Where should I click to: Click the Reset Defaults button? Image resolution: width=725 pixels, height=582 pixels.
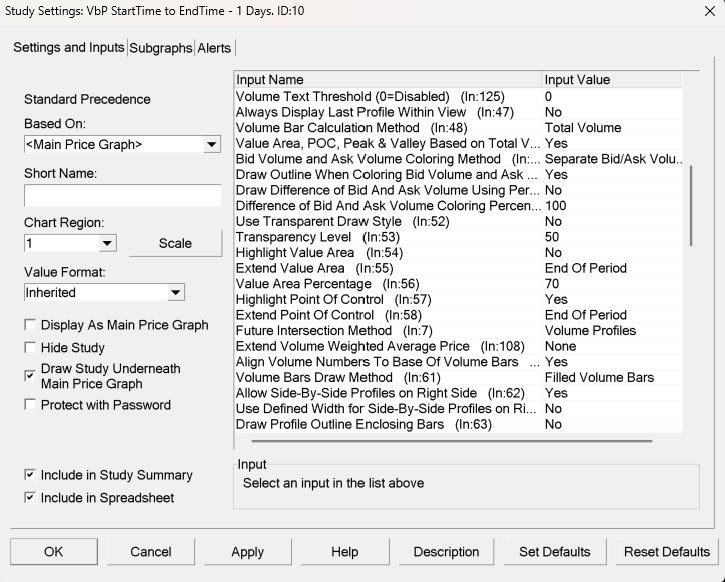[666, 552]
